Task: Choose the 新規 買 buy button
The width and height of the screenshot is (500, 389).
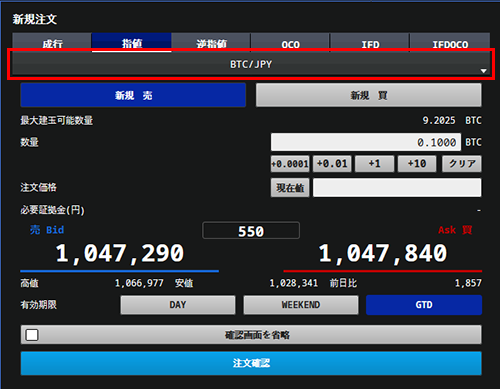Action: pos(369,95)
